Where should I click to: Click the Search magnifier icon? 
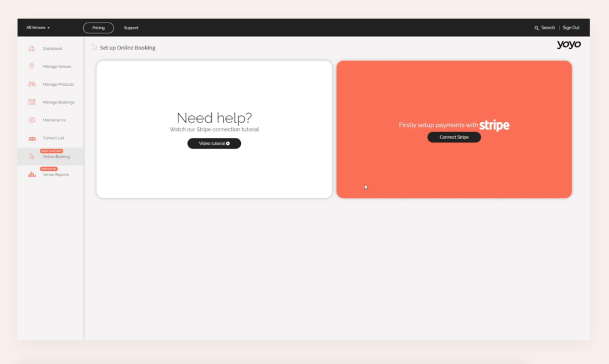tap(536, 28)
